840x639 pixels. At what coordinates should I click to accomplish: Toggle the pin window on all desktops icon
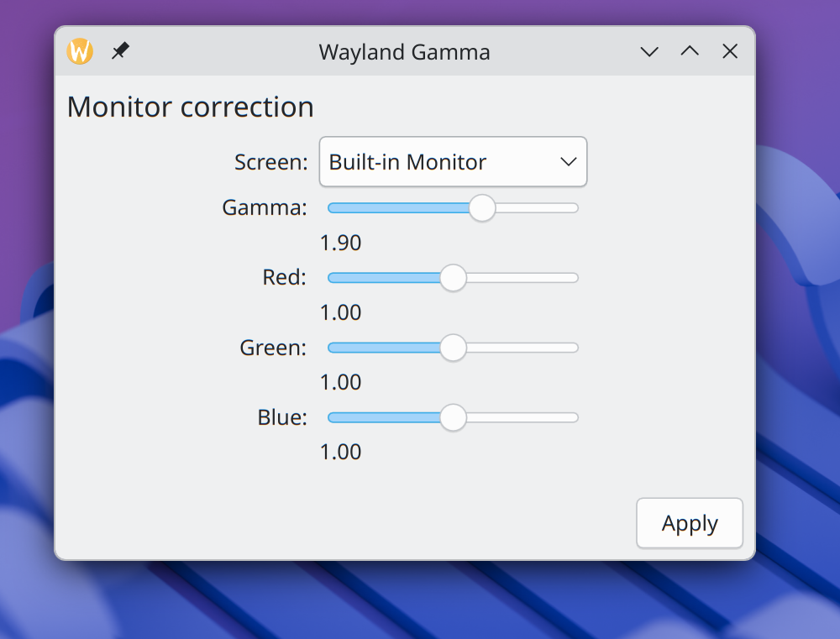[120, 51]
